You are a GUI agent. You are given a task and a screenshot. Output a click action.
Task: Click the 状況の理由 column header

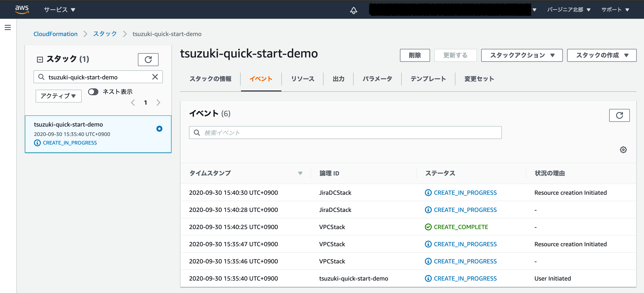(x=549, y=173)
